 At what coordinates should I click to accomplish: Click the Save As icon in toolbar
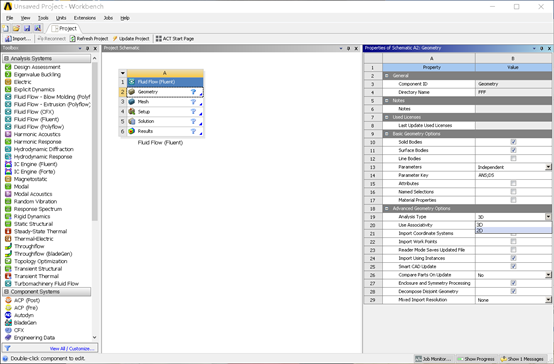click(x=38, y=28)
